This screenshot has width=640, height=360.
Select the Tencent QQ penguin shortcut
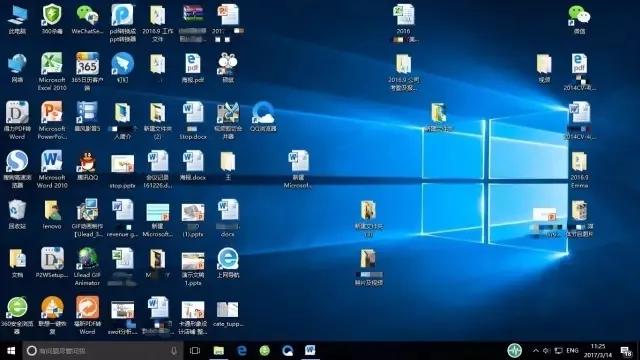(x=87, y=166)
